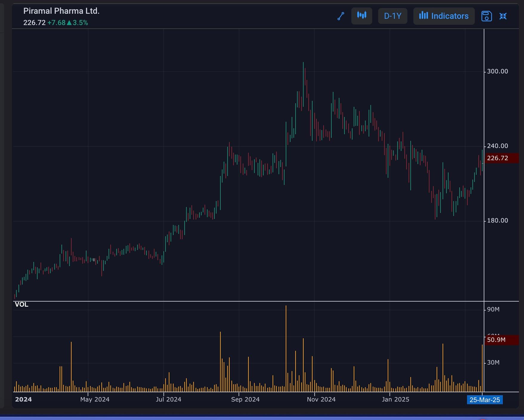Open the D-1Y timeframe selector

coord(392,16)
